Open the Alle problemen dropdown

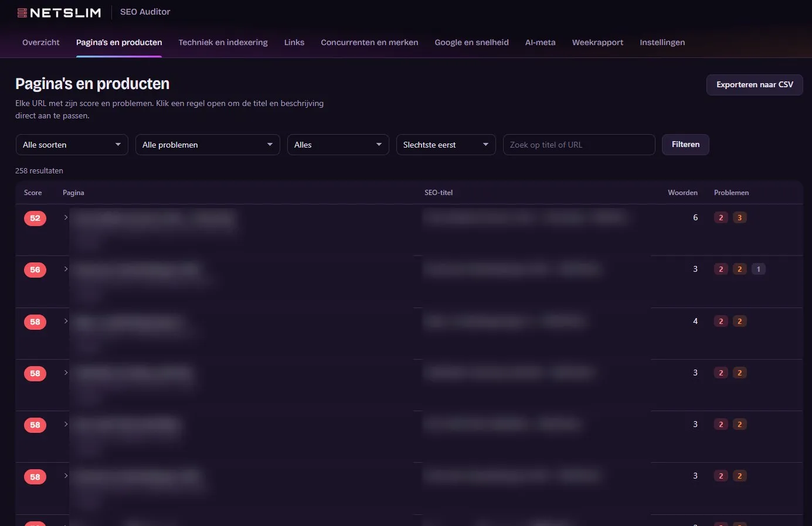click(208, 145)
